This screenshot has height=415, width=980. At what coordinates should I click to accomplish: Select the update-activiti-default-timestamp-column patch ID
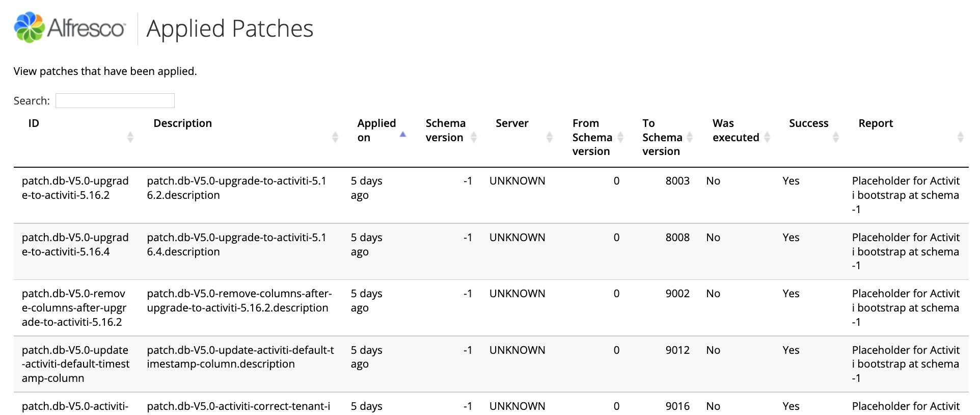pyautogui.click(x=76, y=364)
